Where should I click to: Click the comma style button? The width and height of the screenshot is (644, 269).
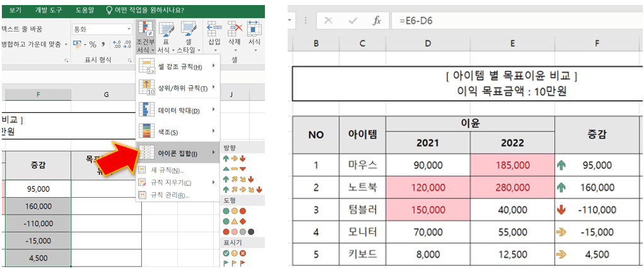(x=103, y=44)
